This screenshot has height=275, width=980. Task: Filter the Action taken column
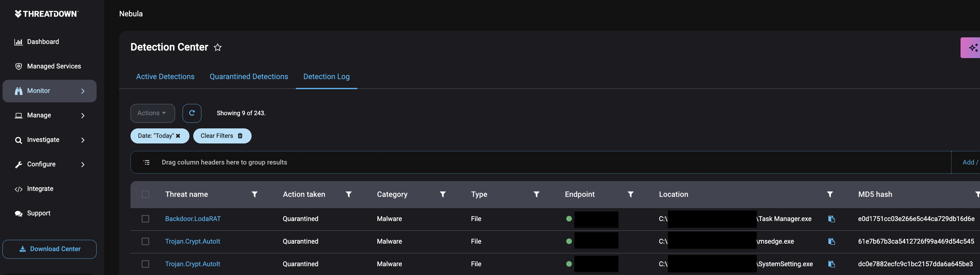[349, 194]
